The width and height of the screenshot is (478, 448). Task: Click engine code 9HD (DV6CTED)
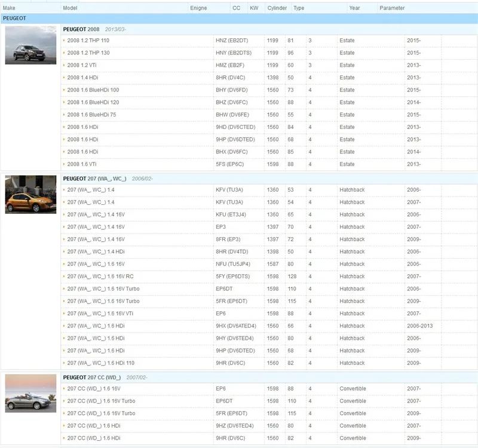coord(235,127)
